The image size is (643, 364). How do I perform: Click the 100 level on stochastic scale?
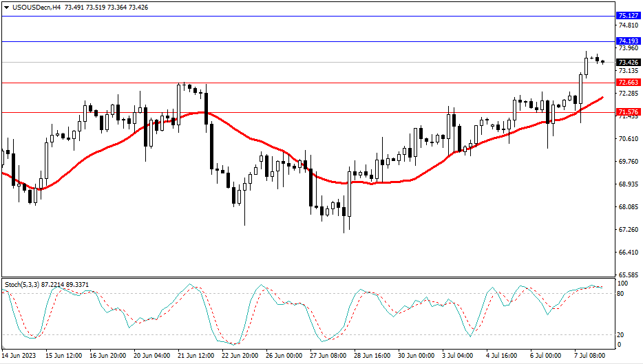[624, 283]
